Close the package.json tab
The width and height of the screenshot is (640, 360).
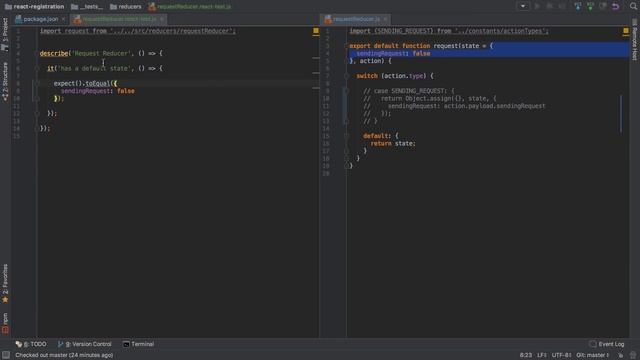[x=63, y=19]
